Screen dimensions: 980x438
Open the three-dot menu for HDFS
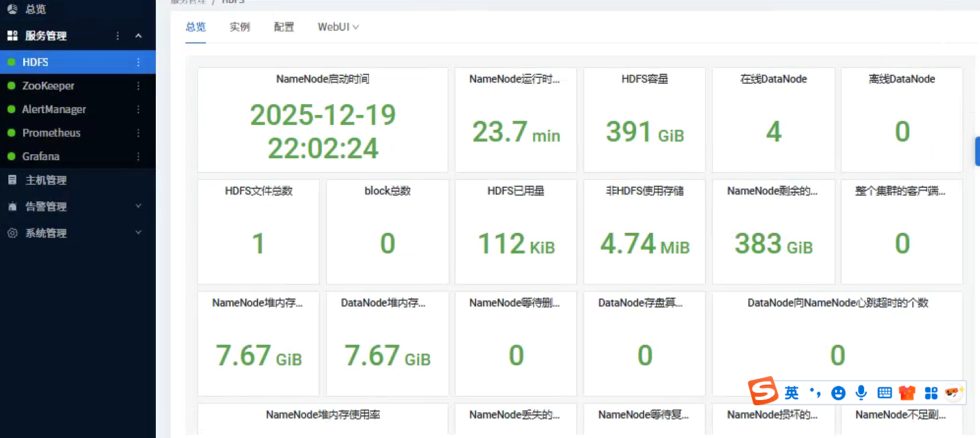pyautogui.click(x=138, y=62)
